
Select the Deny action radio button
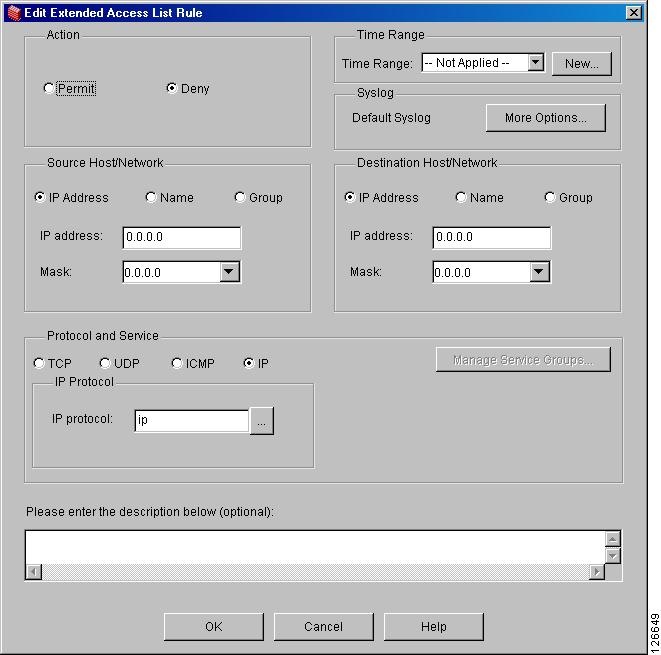coord(171,88)
